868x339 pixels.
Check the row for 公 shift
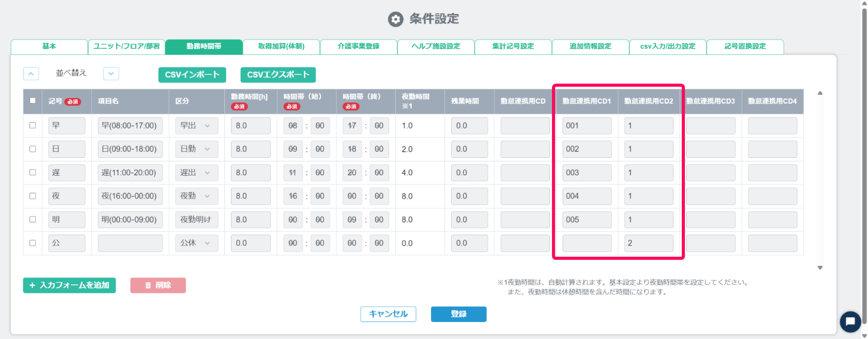(x=33, y=243)
